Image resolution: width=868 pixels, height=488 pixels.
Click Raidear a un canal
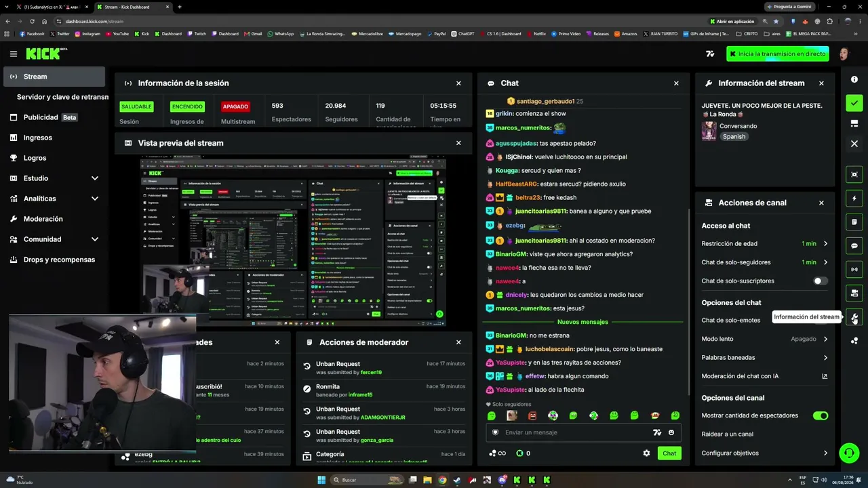(727, 434)
